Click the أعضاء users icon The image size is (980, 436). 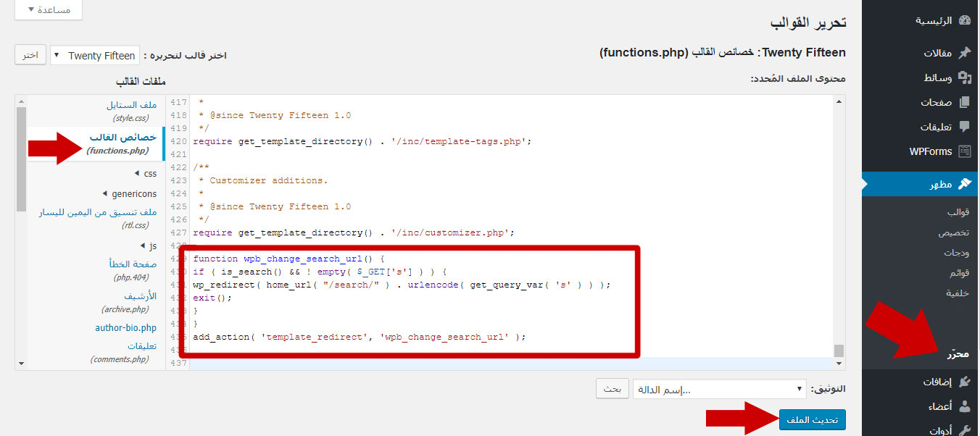tap(964, 406)
